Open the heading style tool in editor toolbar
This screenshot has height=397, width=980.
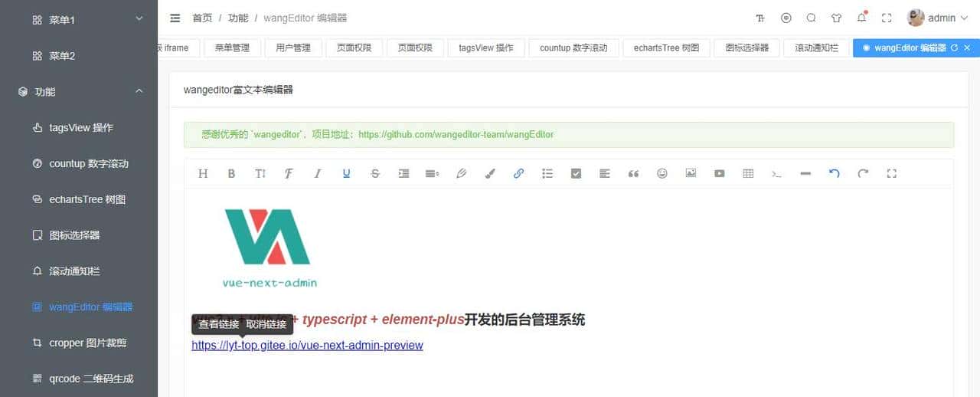(203, 174)
